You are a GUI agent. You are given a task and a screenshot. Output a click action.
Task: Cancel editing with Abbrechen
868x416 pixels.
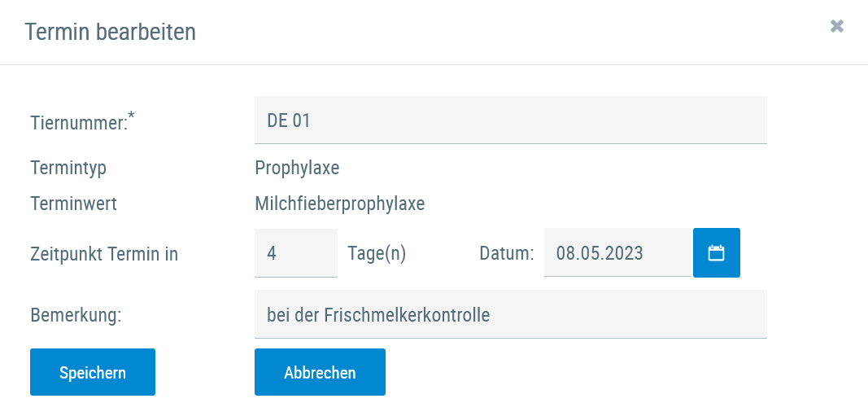[320, 373]
